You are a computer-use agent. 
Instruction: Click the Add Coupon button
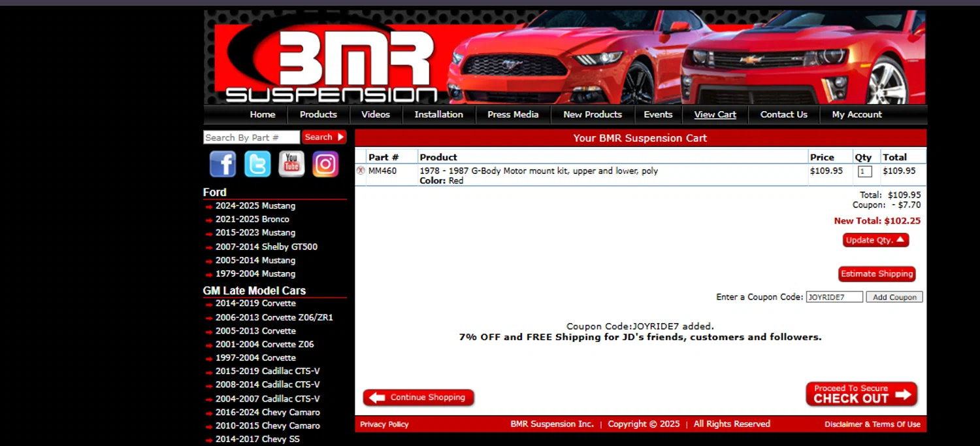click(894, 297)
